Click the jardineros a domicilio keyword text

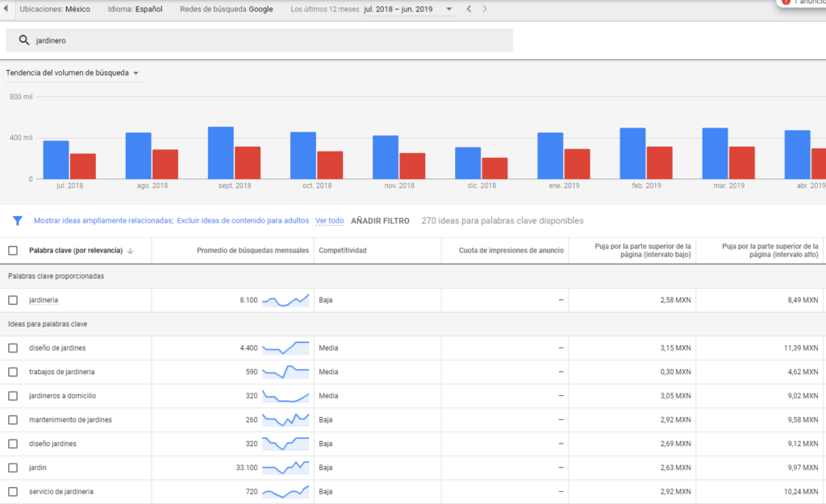pyautogui.click(x=63, y=396)
